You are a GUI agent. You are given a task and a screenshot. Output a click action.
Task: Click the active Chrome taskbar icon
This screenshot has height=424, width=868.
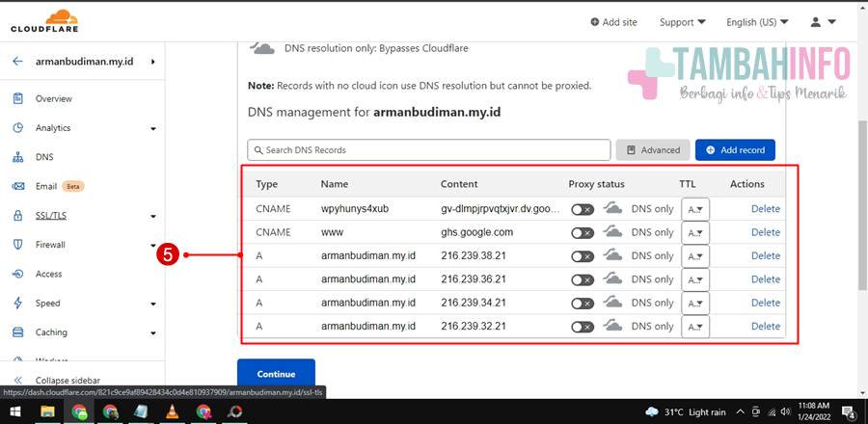tap(79, 411)
